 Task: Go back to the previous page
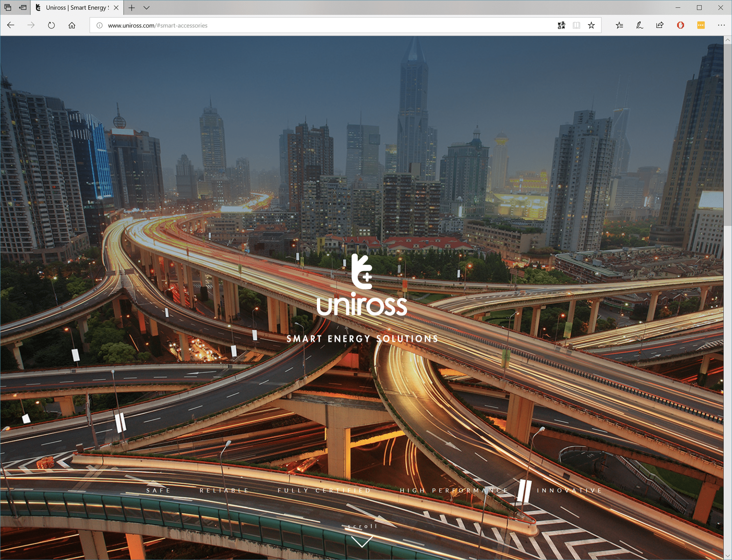pyautogui.click(x=11, y=25)
